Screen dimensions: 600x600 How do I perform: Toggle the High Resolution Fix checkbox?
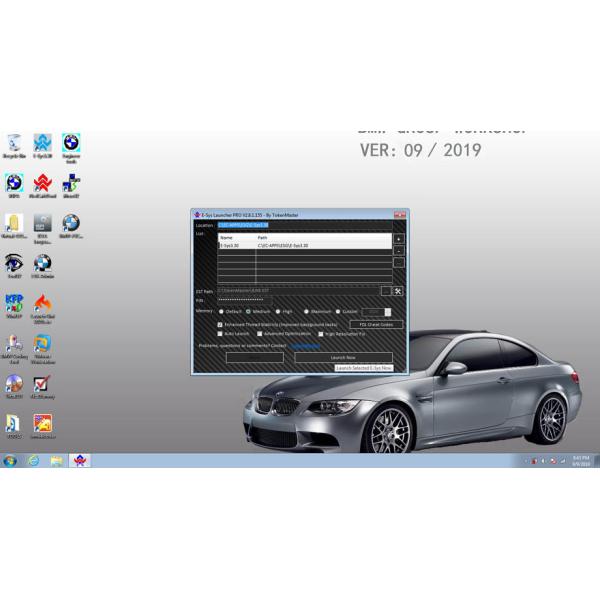pyautogui.click(x=321, y=334)
